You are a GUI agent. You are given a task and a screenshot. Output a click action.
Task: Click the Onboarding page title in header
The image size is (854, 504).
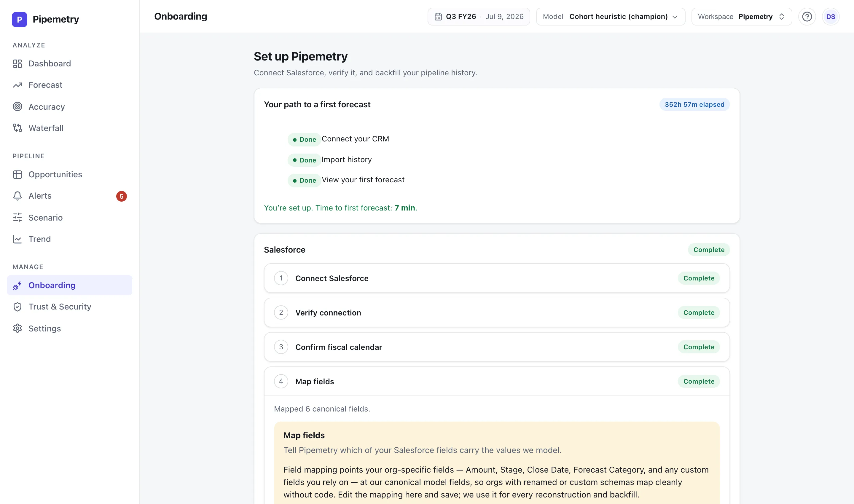coord(180,16)
